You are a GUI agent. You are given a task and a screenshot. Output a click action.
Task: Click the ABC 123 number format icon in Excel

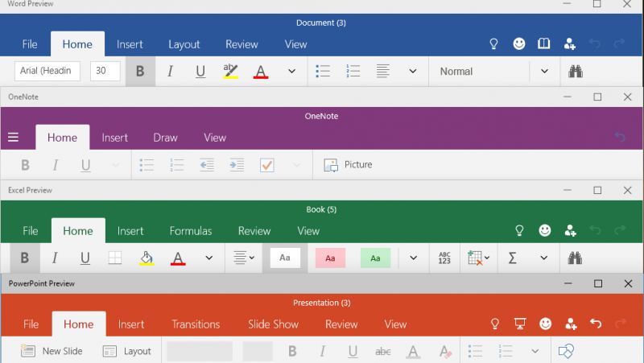click(444, 258)
